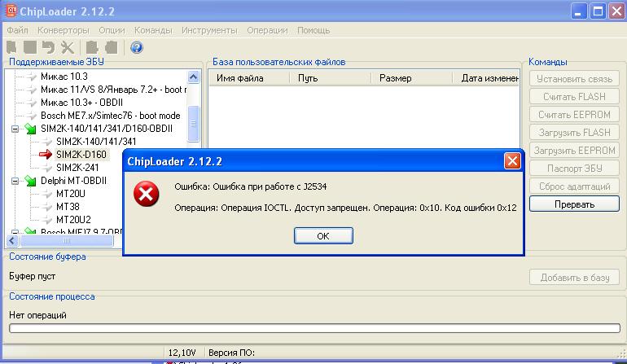The width and height of the screenshot is (627, 364).
Task: Click the ECU tree horizontal scrollbar left arrow
Action: point(12,240)
